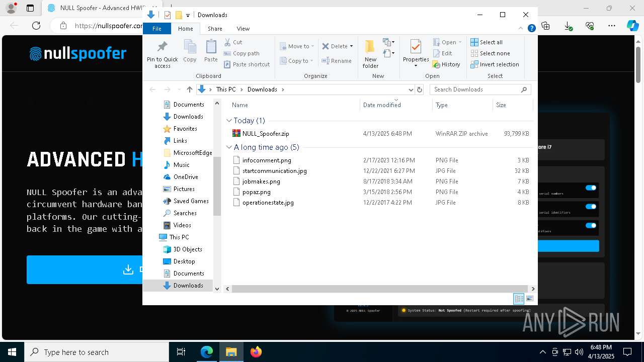Open Properties checkmark icon
This screenshot has width=644, height=362.
(x=416, y=48)
